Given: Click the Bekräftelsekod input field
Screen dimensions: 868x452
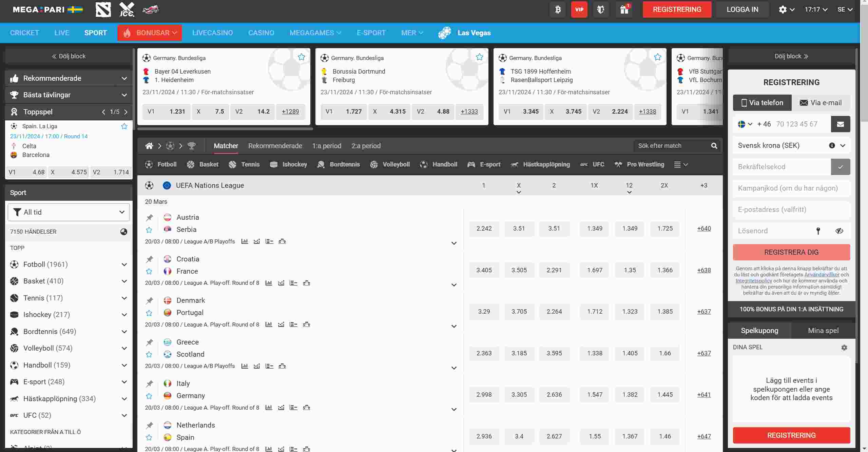Looking at the screenshot, I should click(782, 167).
